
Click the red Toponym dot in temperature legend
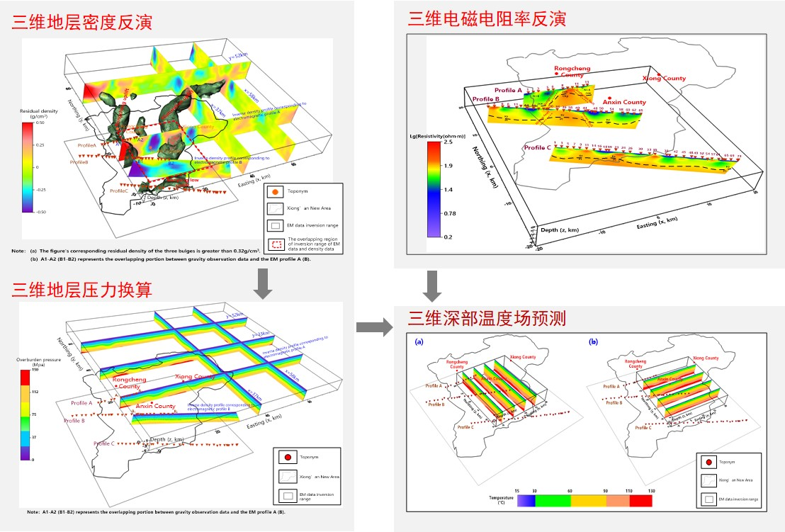pyautogui.click(x=708, y=463)
